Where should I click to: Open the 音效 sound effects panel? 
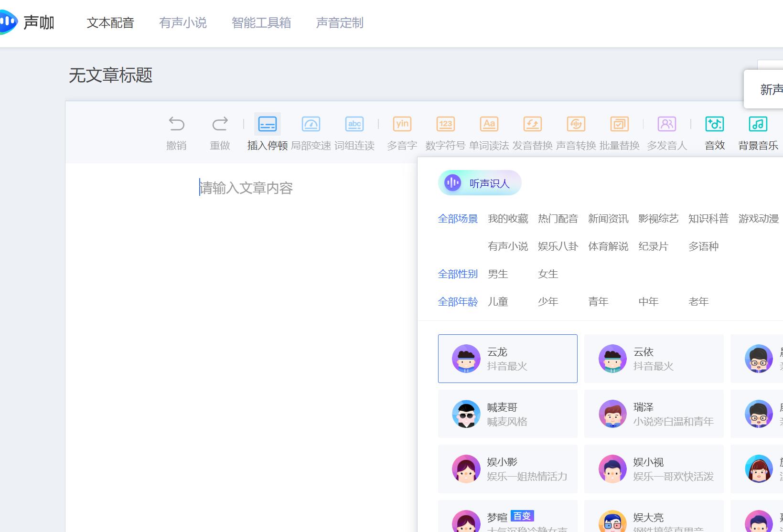(715, 131)
